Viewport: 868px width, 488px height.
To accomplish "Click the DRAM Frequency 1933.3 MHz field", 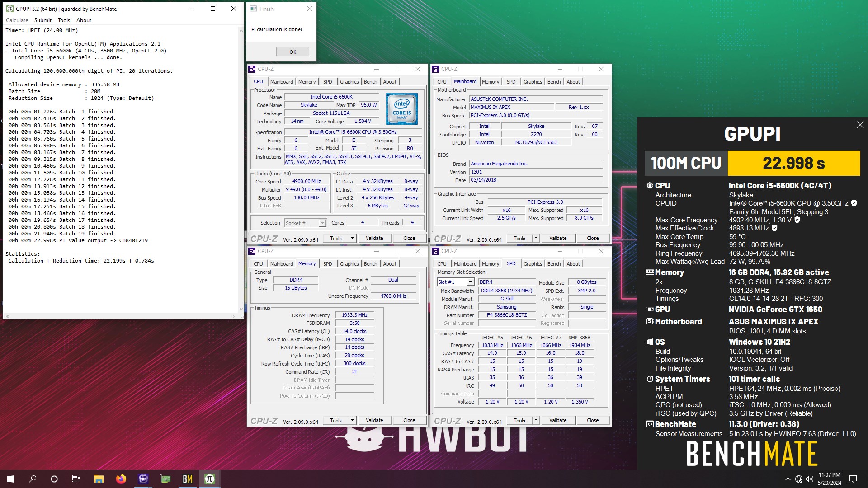I will pos(354,315).
